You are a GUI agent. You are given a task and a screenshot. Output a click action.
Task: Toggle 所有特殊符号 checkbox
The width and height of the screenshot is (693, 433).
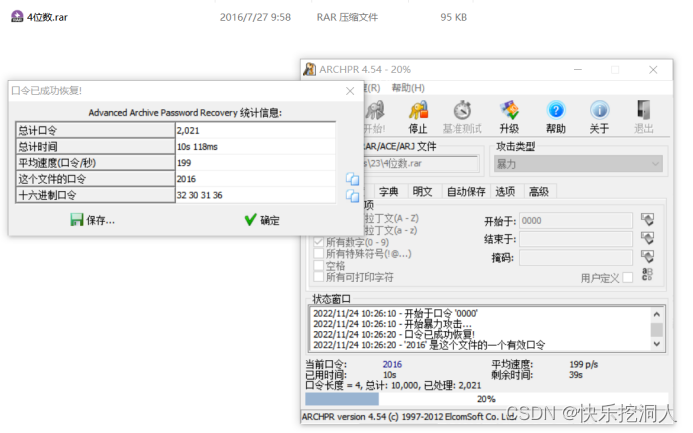click(x=318, y=254)
